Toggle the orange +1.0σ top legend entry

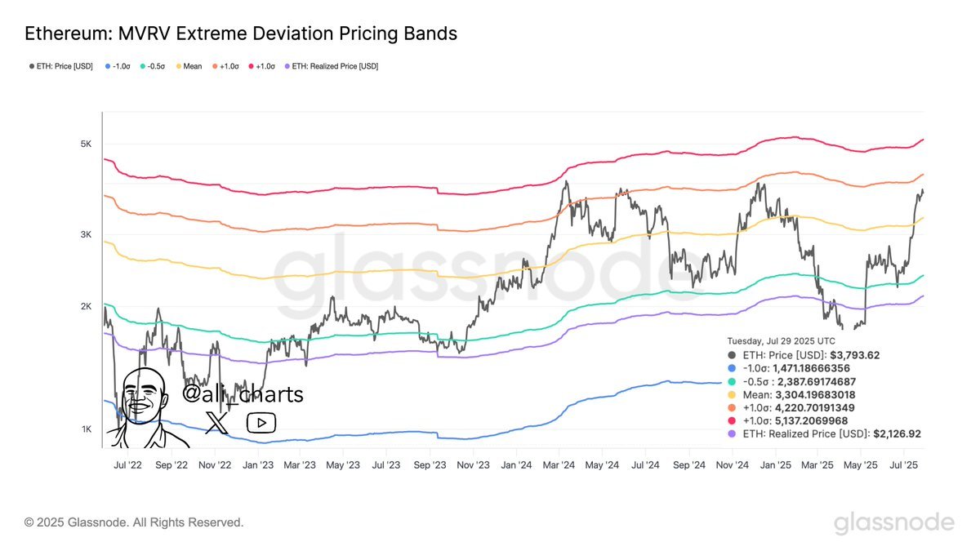point(226,66)
